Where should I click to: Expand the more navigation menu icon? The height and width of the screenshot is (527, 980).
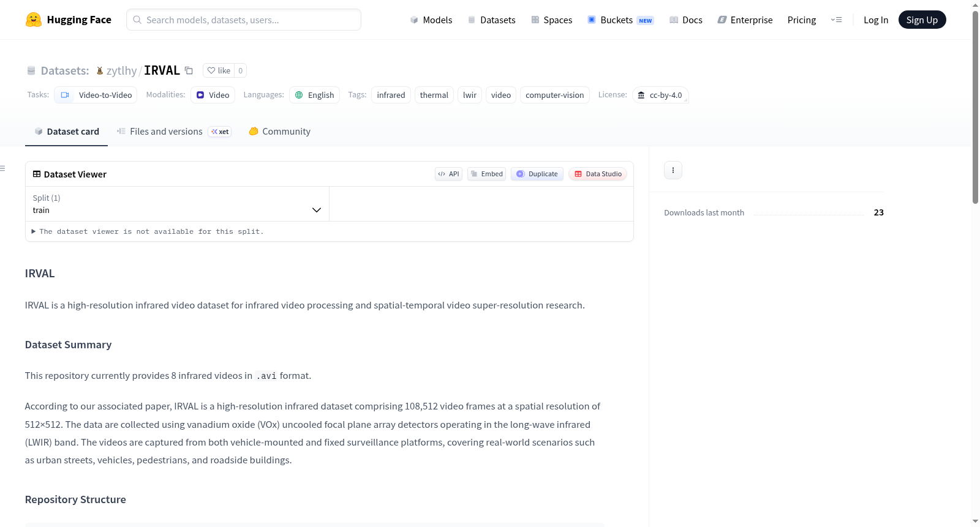click(836, 20)
